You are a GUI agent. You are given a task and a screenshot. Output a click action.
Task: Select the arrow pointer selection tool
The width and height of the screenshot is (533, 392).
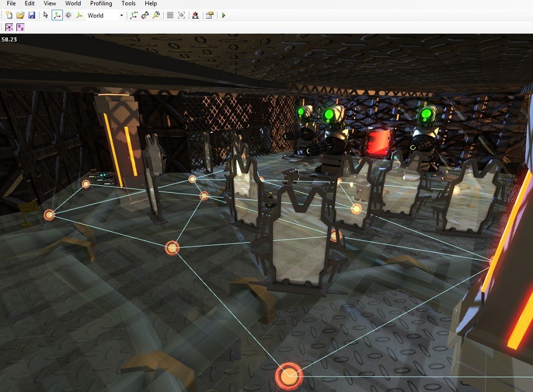click(46, 15)
